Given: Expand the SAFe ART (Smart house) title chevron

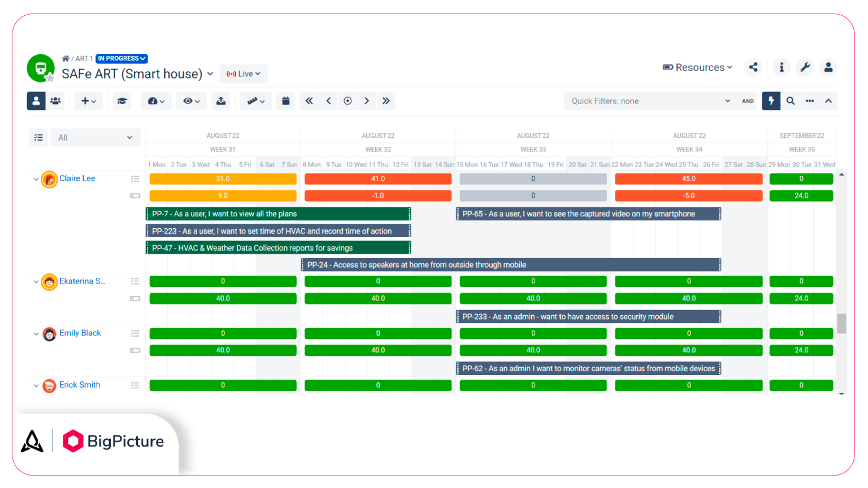Looking at the screenshot, I should coord(210,74).
